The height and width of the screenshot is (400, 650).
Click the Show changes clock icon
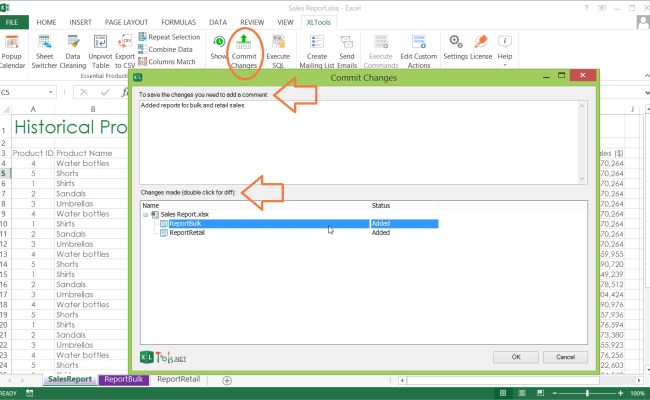tap(219, 42)
